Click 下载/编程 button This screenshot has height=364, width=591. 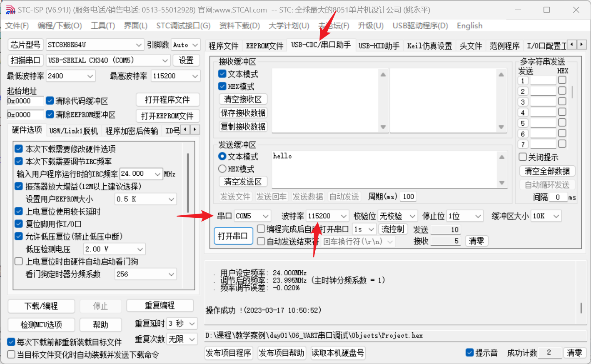click(41, 306)
